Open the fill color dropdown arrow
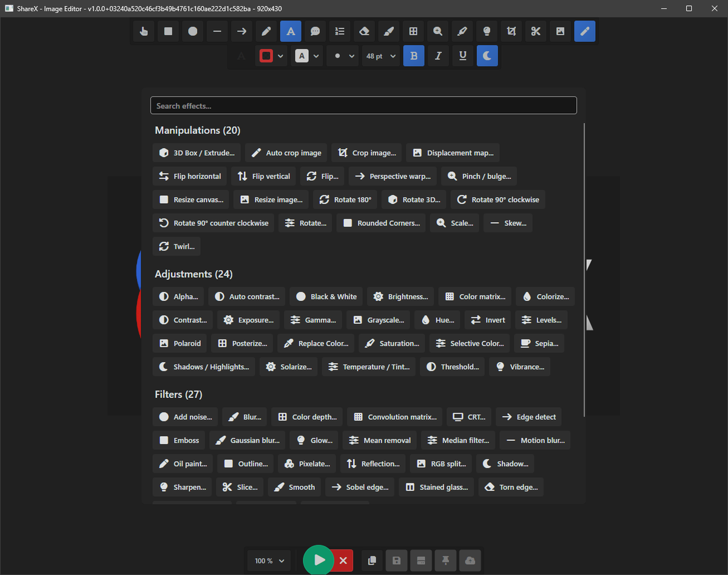Viewport: 728px width, 575px height. [x=317, y=56]
